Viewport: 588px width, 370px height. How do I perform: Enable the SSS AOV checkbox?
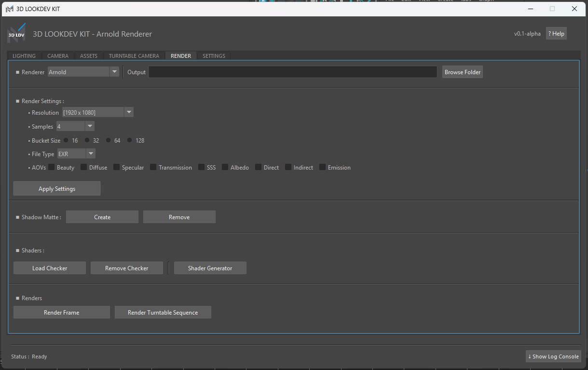(201, 167)
